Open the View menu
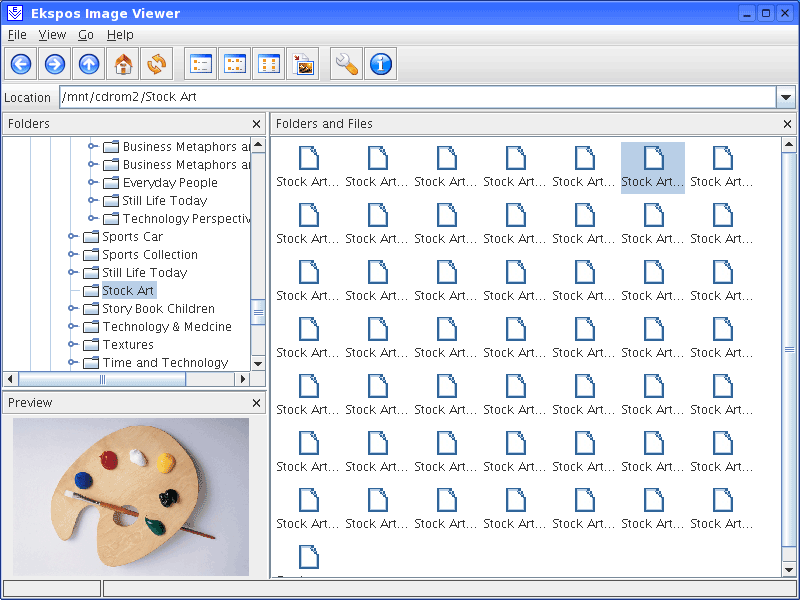800x600 pixels. click(52, 35)
